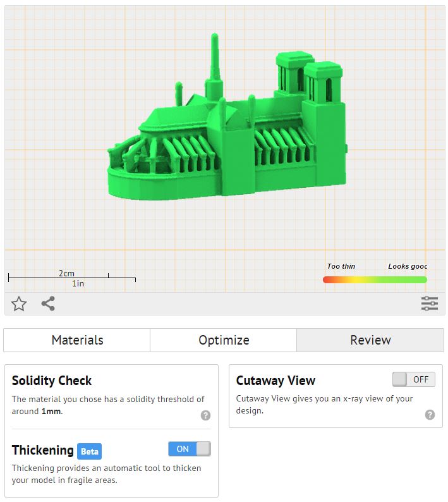
Task: Click the 2cm / 1in scale ruler
Action: click(x=72, y=278)
